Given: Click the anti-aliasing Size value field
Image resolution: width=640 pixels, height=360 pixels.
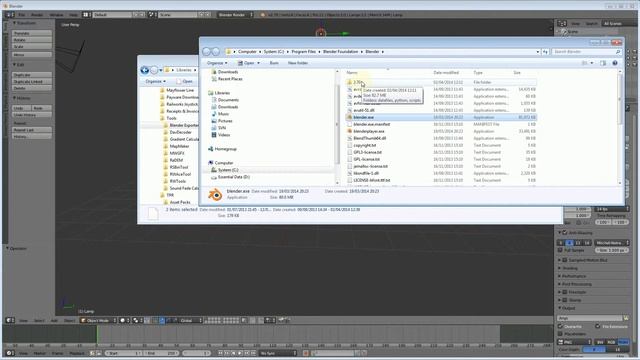Looking at the screenshot, I should pos(611,250).
